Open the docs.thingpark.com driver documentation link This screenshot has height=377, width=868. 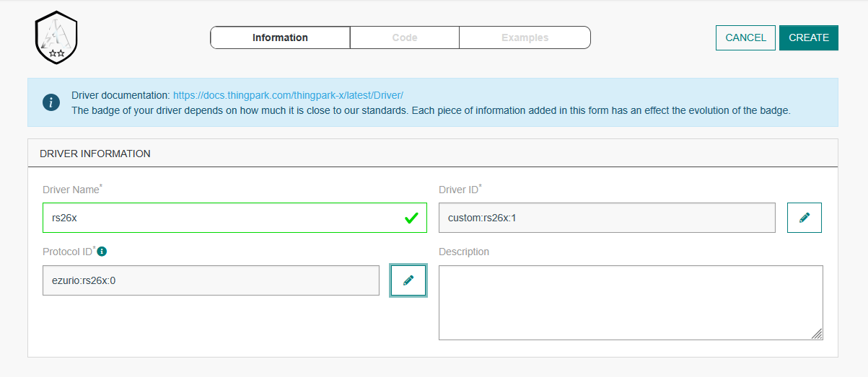288,95
